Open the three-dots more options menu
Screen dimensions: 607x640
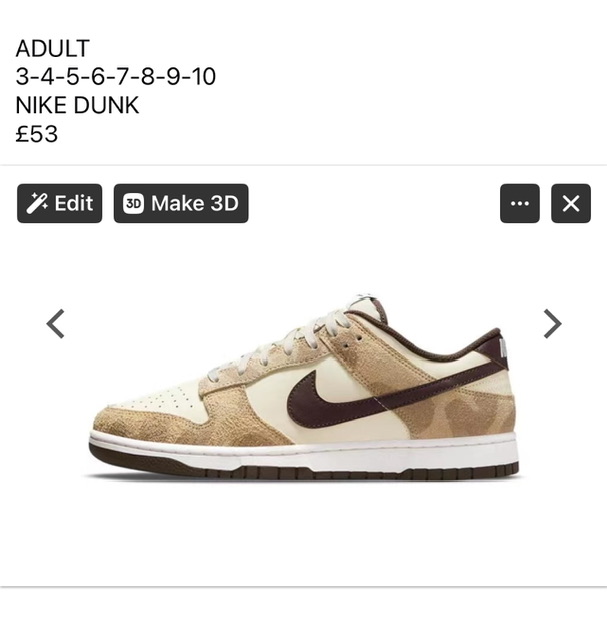[520, 203]
